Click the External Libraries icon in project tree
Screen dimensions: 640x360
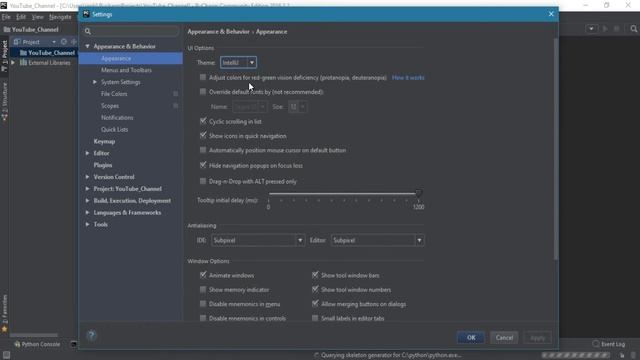[24, 62]
